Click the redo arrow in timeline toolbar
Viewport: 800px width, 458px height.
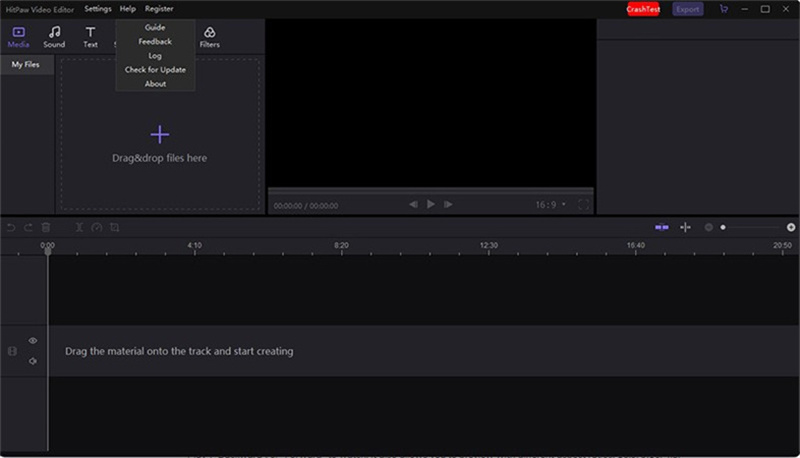(28, 227)
